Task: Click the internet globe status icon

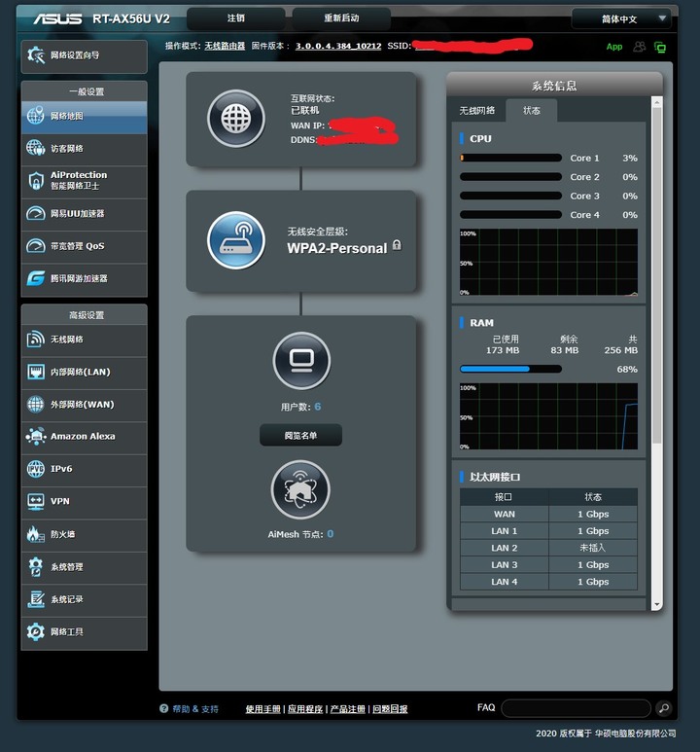Action: click(236, 118)
